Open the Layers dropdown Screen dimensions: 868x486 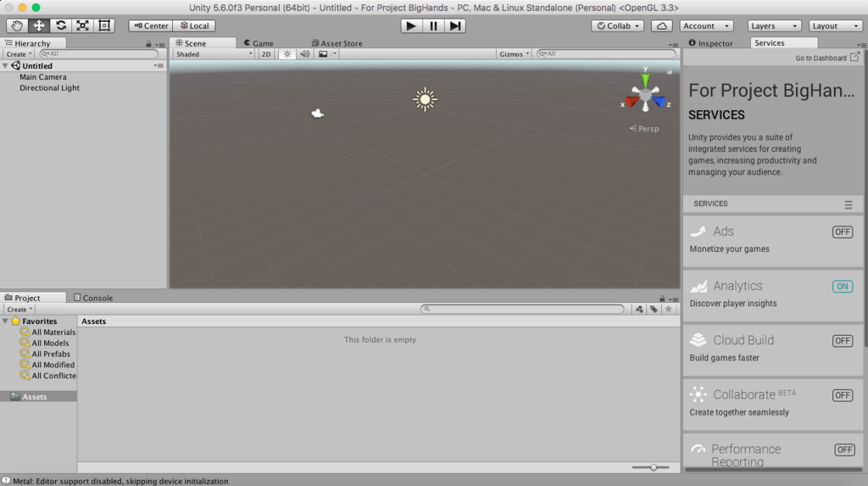(774, 26)
